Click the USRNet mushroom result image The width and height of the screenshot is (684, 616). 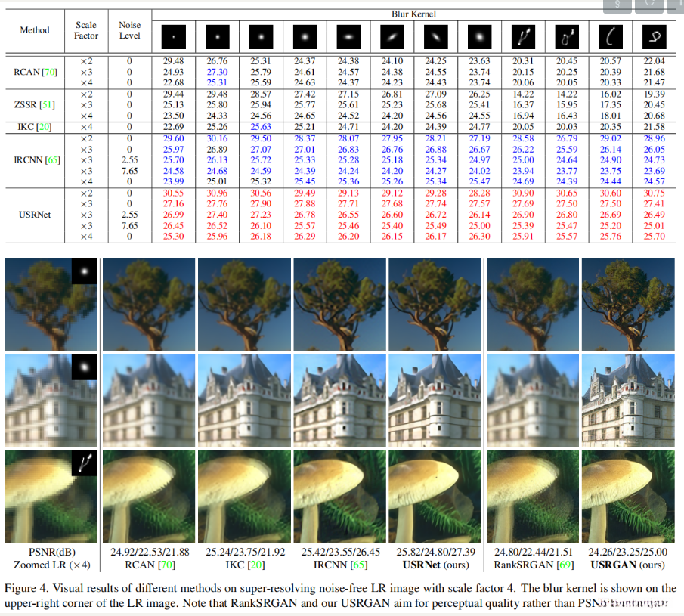(435, 497)
